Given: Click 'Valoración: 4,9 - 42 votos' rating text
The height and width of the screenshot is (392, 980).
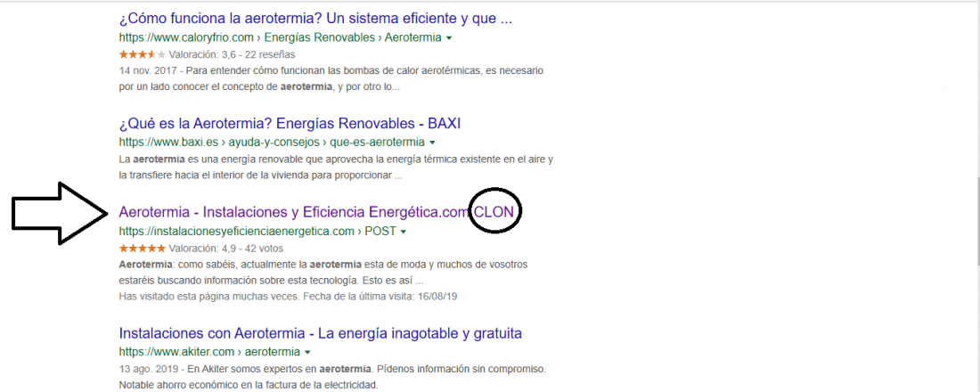Looking at the screenshot, I should click(x=227, y=248).
